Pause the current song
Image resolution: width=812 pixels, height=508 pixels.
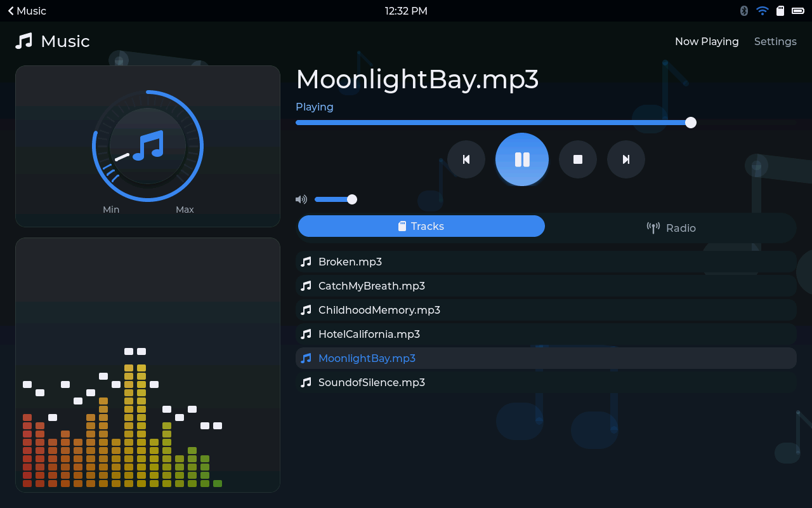(522, 159)
